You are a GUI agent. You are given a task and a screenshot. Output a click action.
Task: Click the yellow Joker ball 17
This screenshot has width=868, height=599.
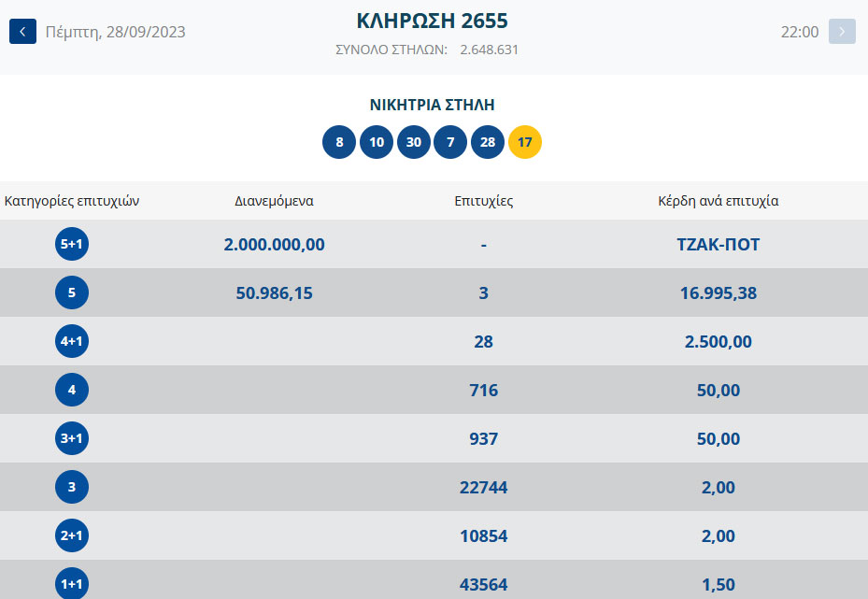pyautogui.click(x=525, y=143)
